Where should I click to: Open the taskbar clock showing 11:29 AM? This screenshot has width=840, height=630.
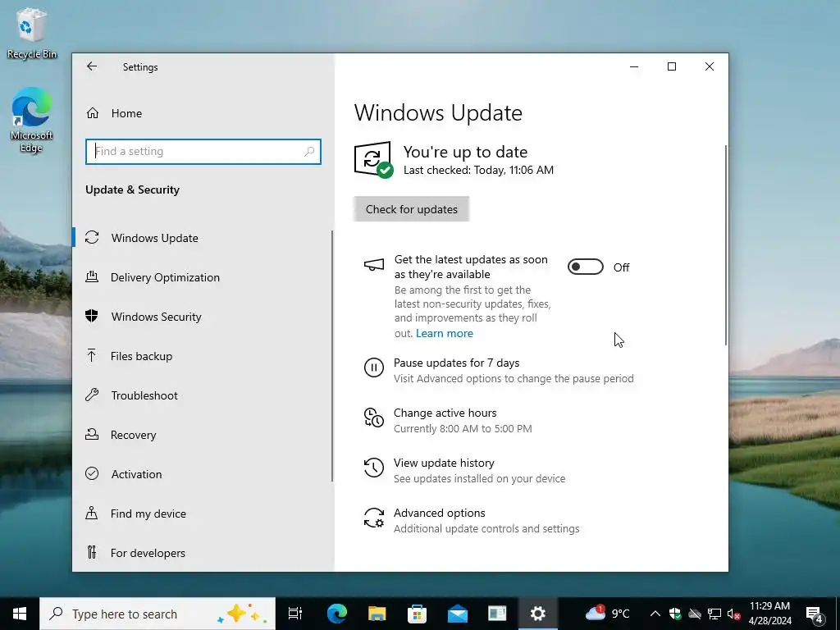(769, 614)
